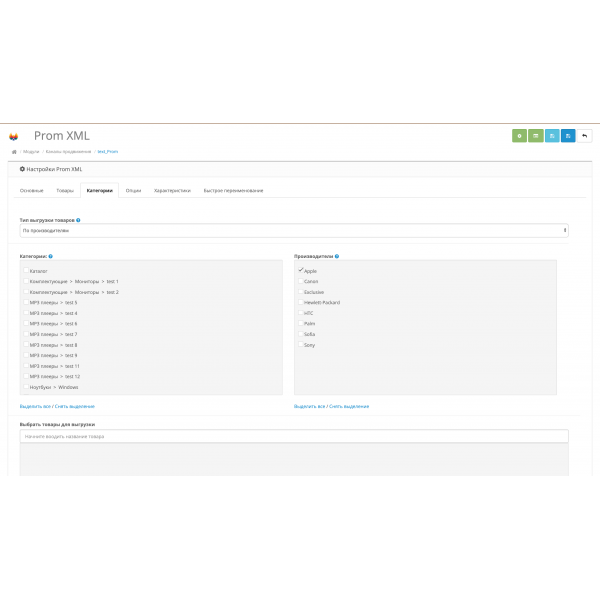Check the Каталог category checkbox
600x600 pixels.
click(26, 270)
